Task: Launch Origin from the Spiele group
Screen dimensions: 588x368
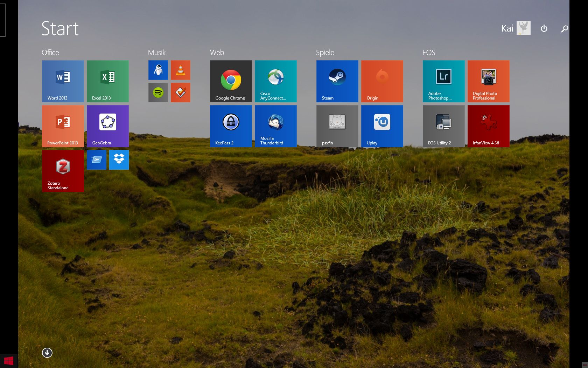Action: [382, 81]
